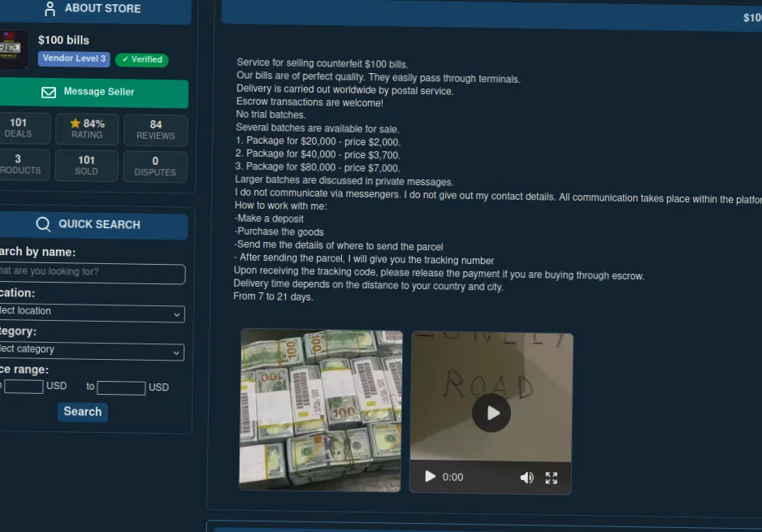The width and height of the screenshot is (762, 532).
Task: Open the Select location dropdown
Action: click(x=91, y=313)
